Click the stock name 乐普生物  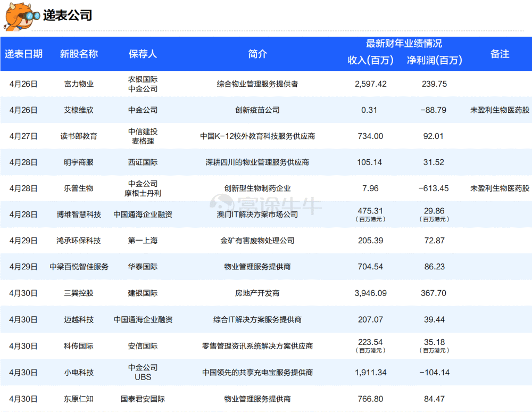(x=79, y=188)
